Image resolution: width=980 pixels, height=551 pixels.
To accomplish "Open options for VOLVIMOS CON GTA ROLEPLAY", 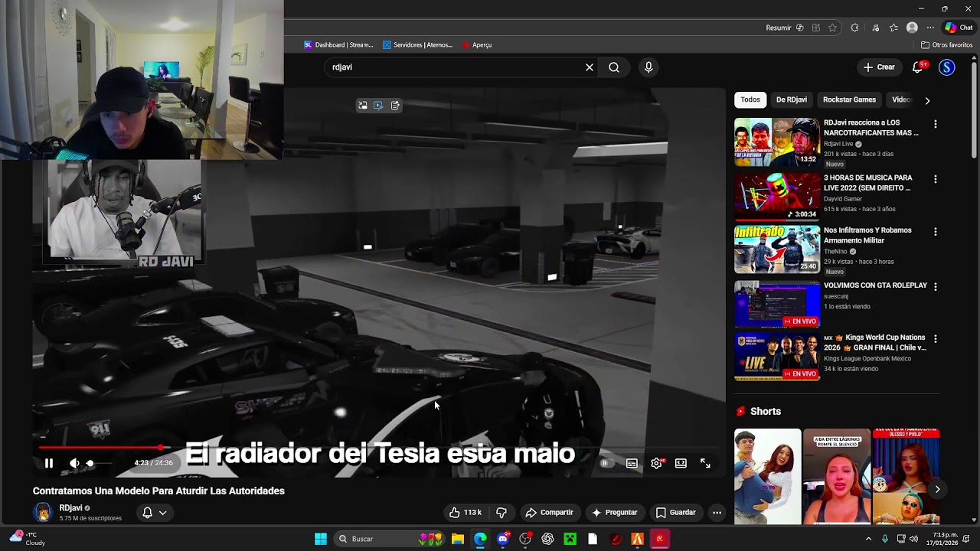I will (935, 286).
